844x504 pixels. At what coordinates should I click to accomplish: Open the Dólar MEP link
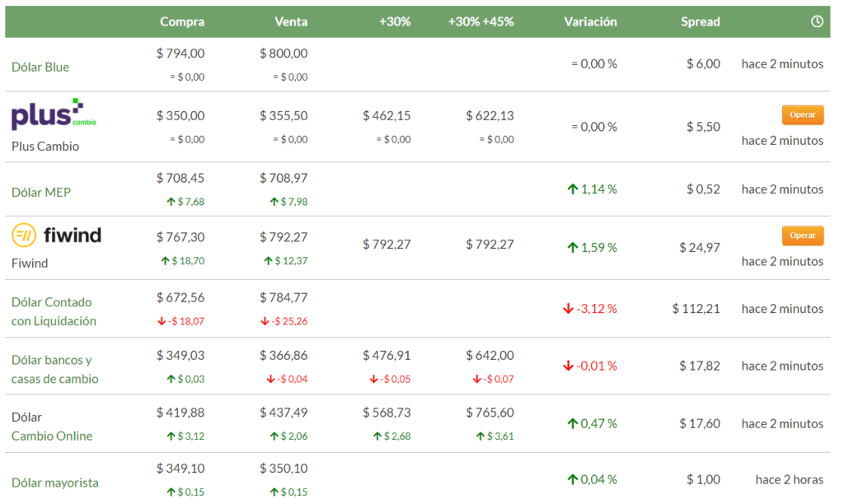pyautogui.click(x=41, y=193)
